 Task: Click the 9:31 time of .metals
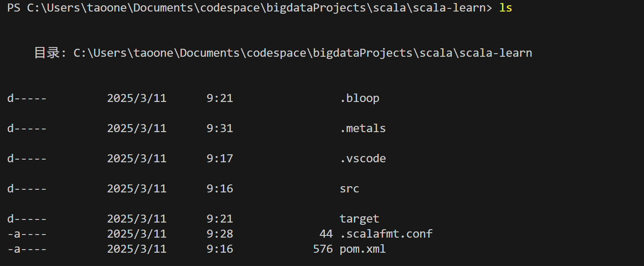(220, 129)
